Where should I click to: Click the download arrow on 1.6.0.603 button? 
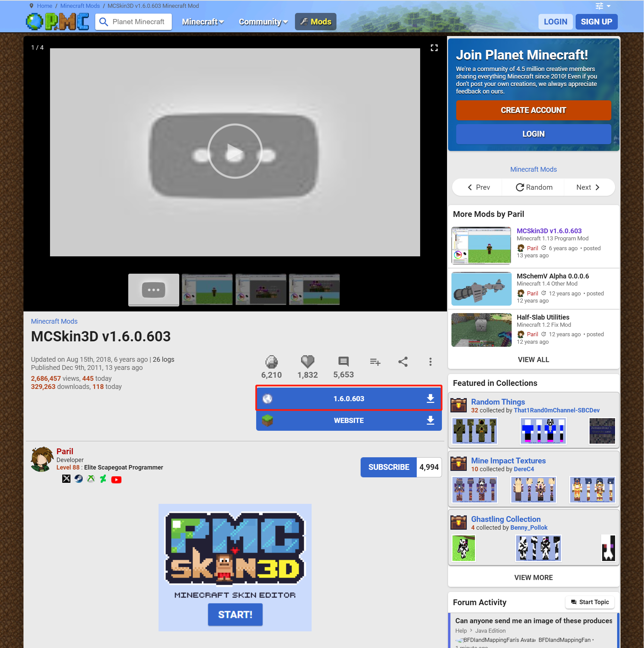coord(430,398)
